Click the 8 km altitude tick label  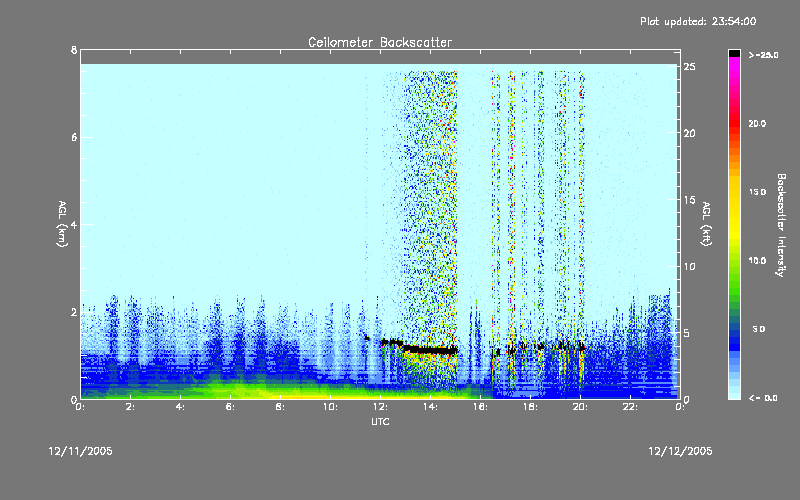(74, 50)
